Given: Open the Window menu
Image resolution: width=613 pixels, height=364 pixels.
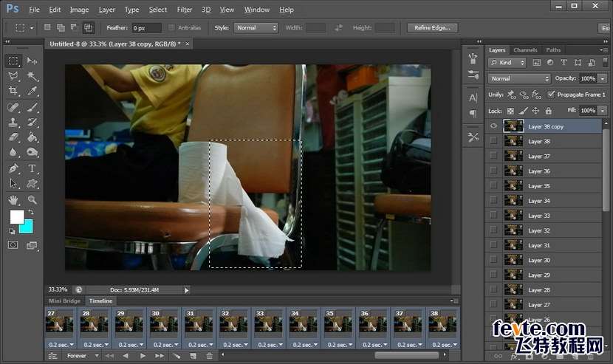Looking at the screenshot, I should [257, 10].
